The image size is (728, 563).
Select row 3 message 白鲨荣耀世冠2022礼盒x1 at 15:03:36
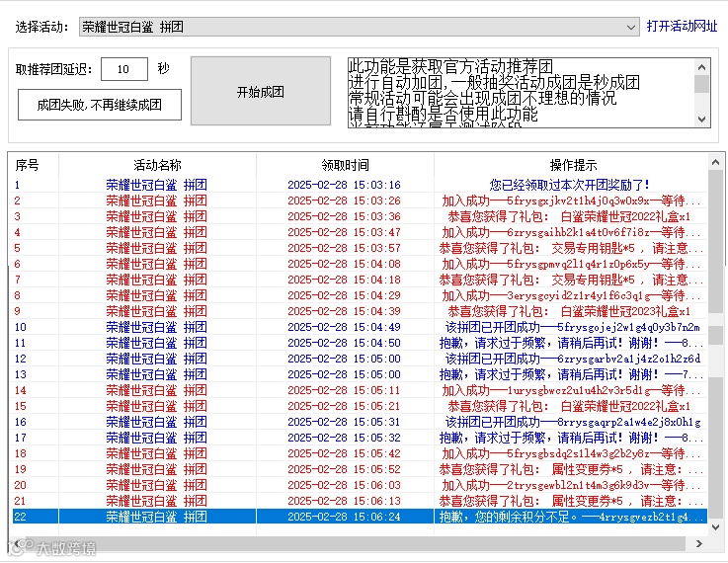pos(569,216)
